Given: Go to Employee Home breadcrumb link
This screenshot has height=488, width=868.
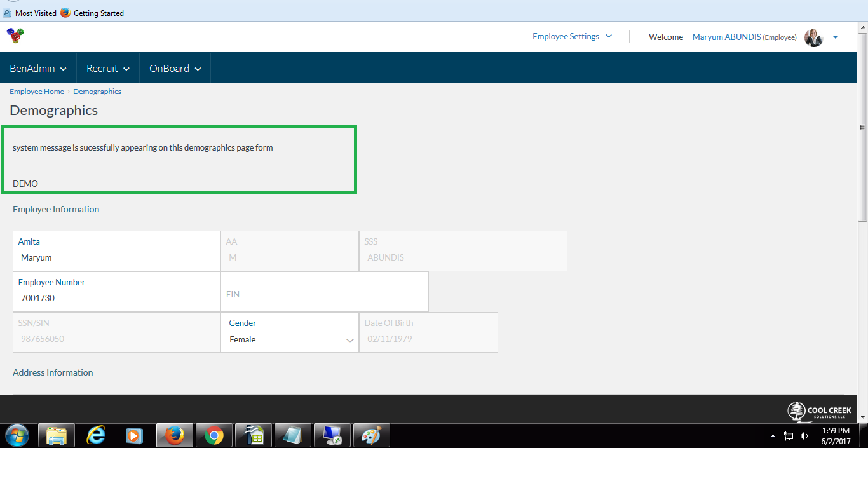Looking at the screenshot, I should [37, 91].
